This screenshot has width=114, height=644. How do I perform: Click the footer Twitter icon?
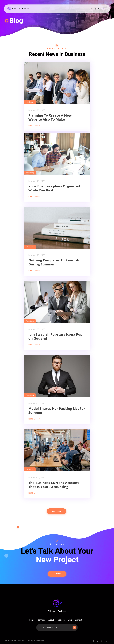coord(97,641)
